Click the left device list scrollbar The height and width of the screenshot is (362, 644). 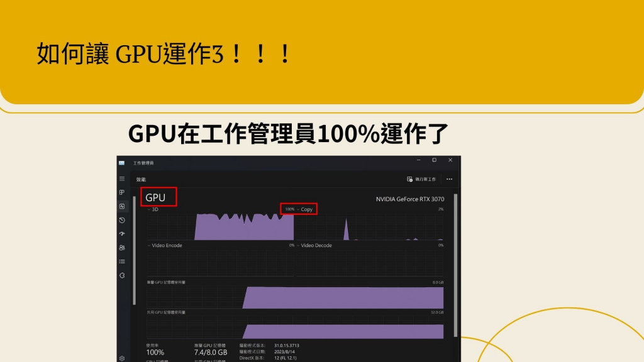click(135, 250)
